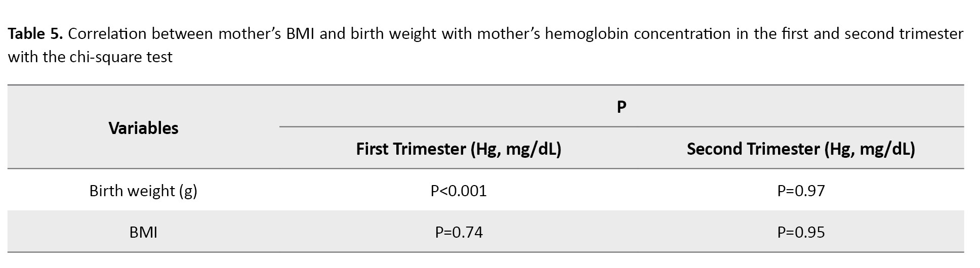
Task: Select the 'P=0.74' cell value
Action: point(459,232)
